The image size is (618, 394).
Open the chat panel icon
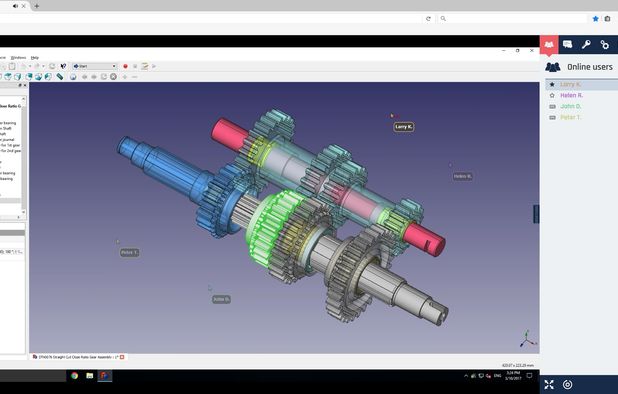568,45
